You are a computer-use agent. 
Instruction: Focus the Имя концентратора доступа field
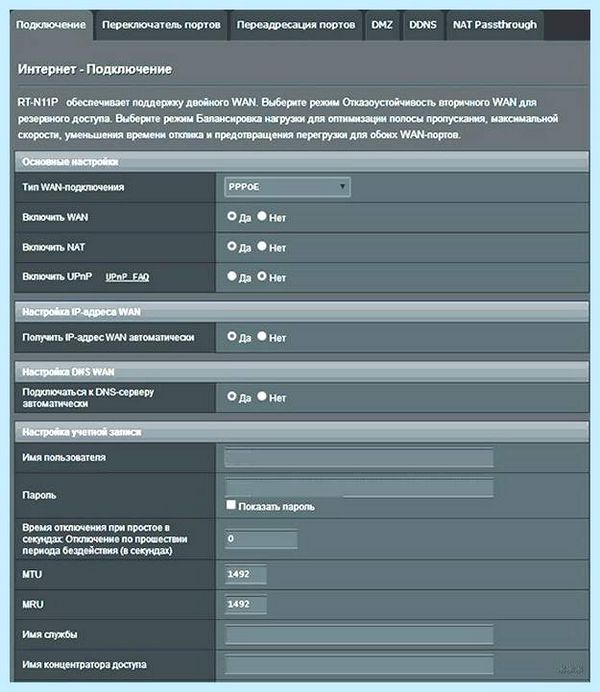359,665
